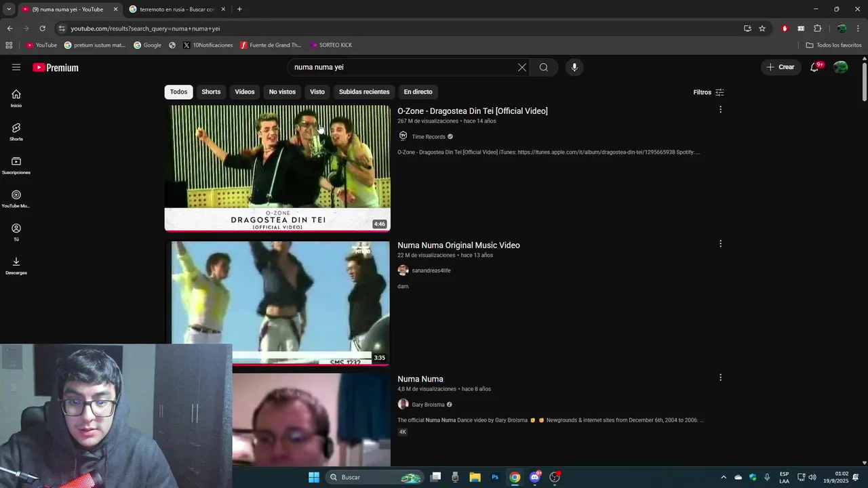Clear the search box with the X
868x488 pixels.
521,67
